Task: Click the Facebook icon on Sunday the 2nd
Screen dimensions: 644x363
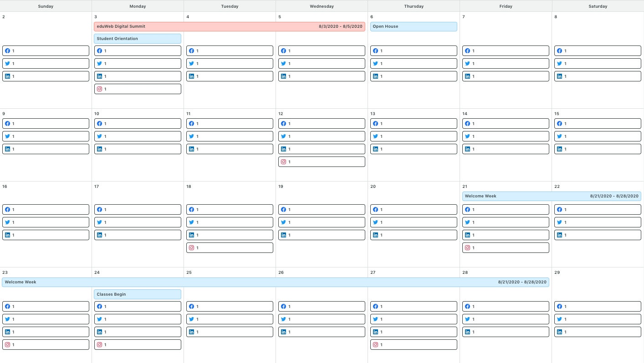Action: pyautogui.click(x=7, y=51)
